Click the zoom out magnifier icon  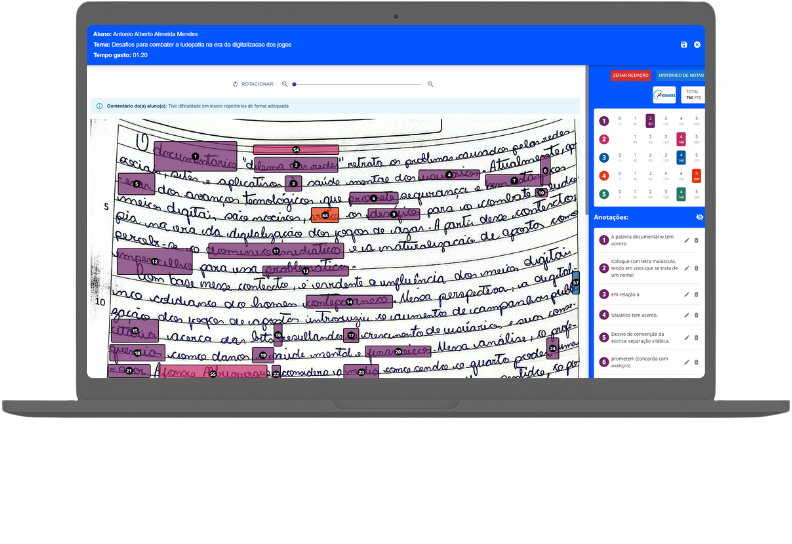click(285, 84)
